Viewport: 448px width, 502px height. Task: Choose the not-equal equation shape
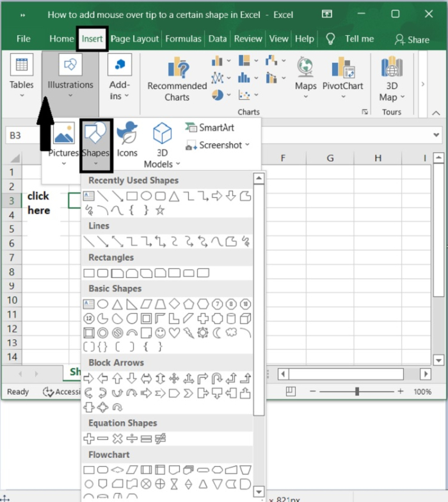point(160,439)
